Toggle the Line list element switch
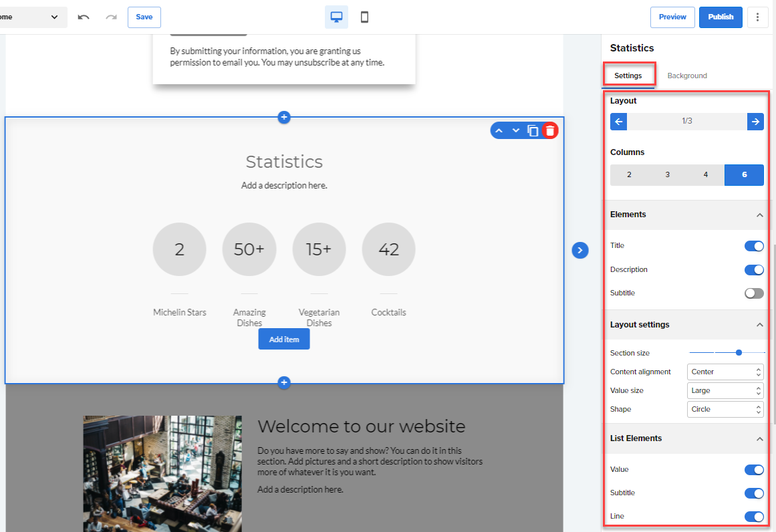 click(x=754, y=517)
